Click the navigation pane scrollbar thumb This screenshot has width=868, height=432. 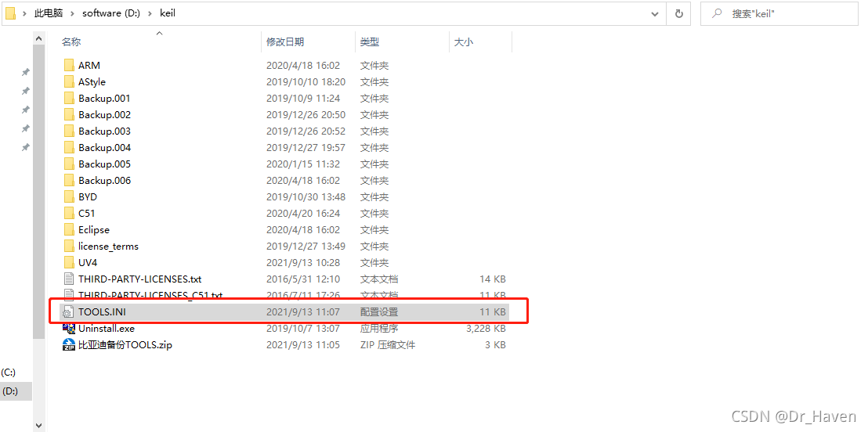(38, 193)
